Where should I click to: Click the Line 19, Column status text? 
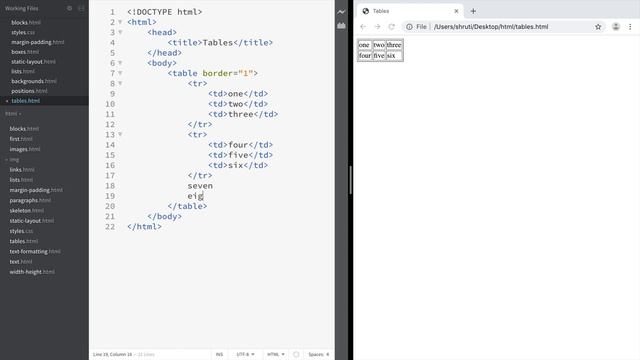112,354
